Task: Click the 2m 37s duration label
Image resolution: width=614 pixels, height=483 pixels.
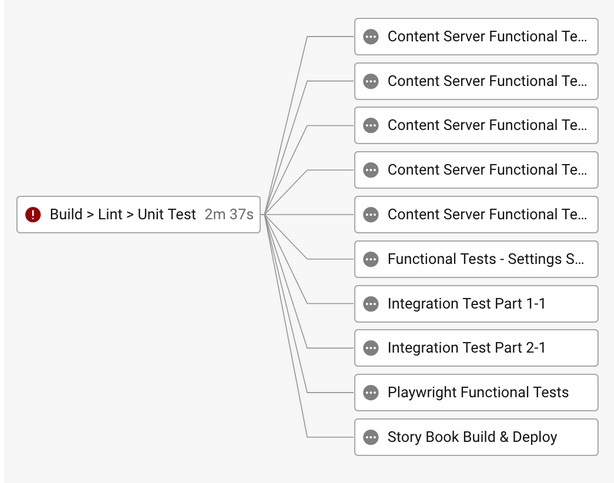Action: coord(229,215)
